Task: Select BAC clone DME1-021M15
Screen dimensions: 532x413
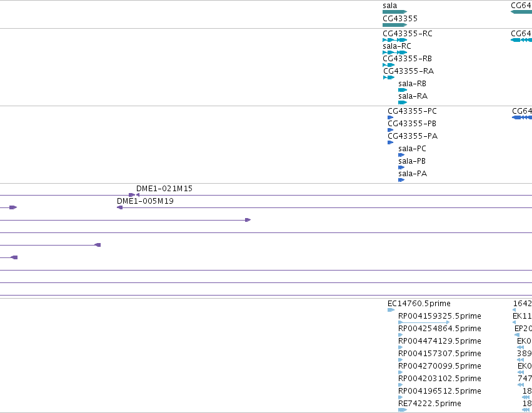Action: (164, 189)
